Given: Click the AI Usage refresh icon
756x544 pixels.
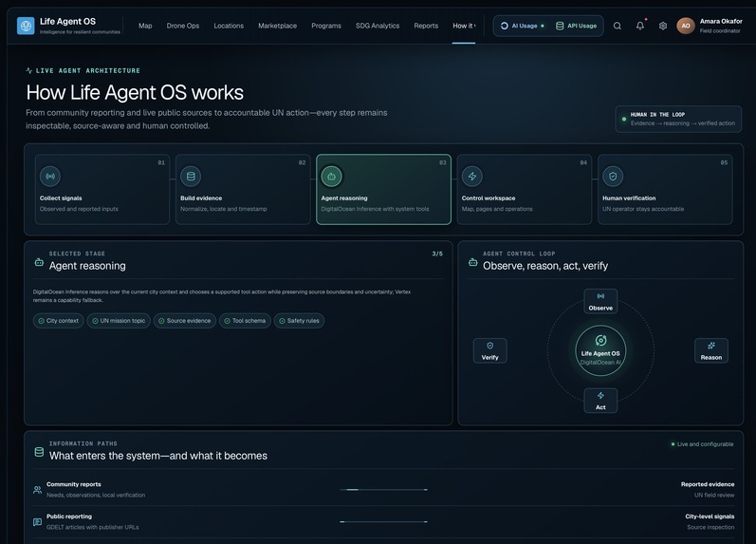Looking at the screenshot, I should [505, 26].
